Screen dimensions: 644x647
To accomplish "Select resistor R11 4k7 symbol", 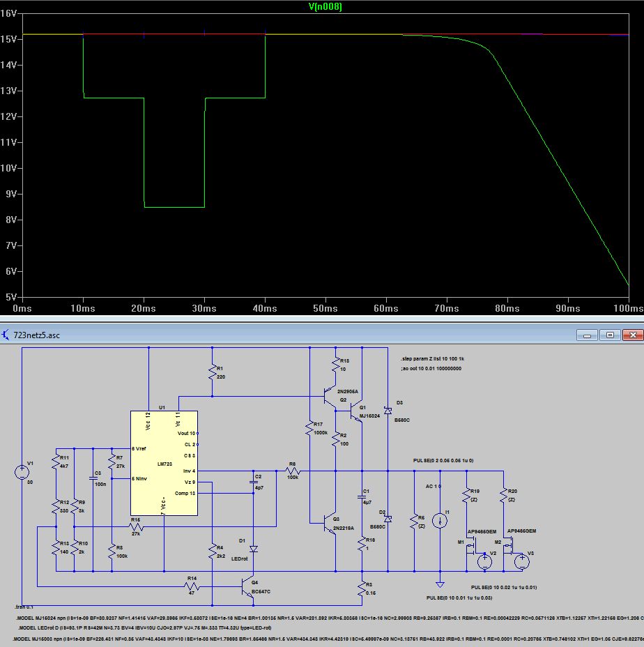I will 56,462.
